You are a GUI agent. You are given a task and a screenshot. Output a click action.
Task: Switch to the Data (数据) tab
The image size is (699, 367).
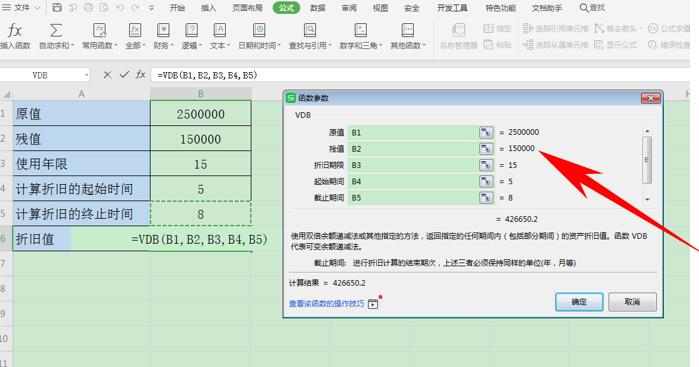318,8
